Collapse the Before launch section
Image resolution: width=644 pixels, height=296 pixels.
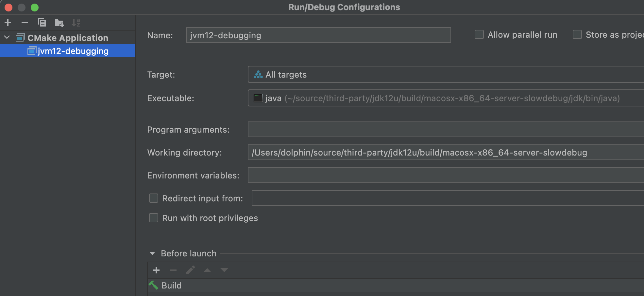(152, 253)
